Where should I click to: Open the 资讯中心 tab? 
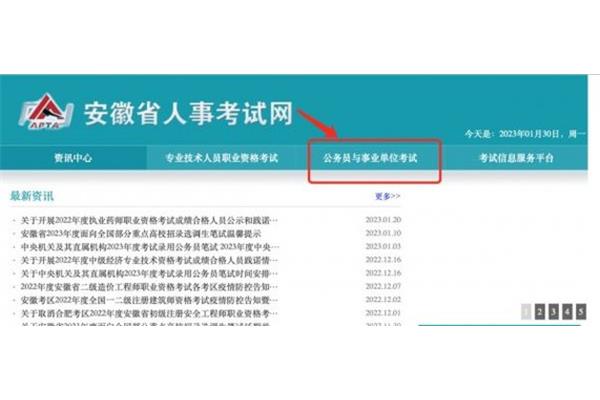point(73,158)
